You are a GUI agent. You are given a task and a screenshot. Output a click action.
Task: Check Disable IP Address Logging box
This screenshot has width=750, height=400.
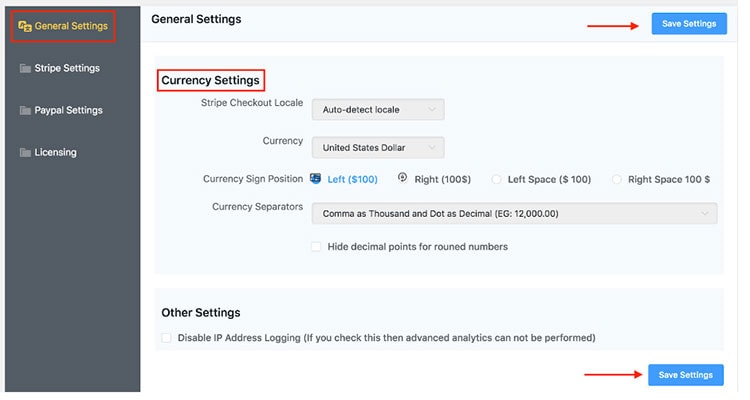pyautogui.click(x=166, y=338)
